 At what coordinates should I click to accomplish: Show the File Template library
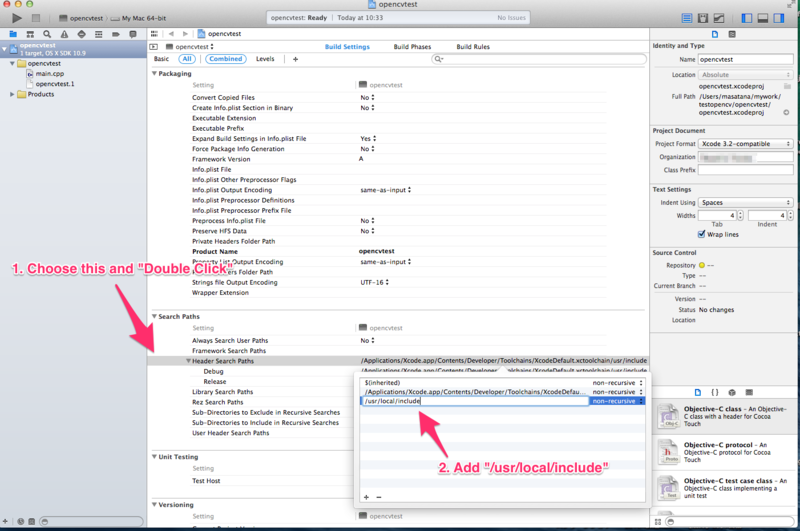[x=697, y=392]
